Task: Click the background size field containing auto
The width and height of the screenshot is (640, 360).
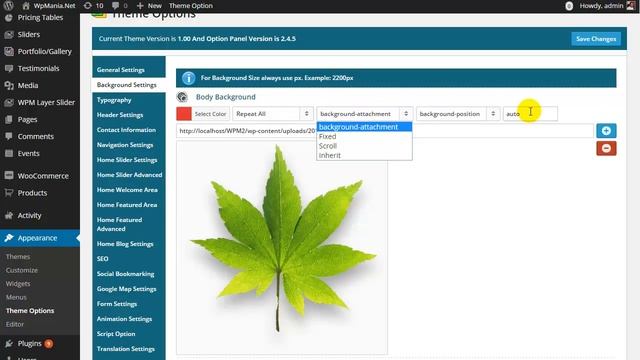Action: (x=530, y=114)
